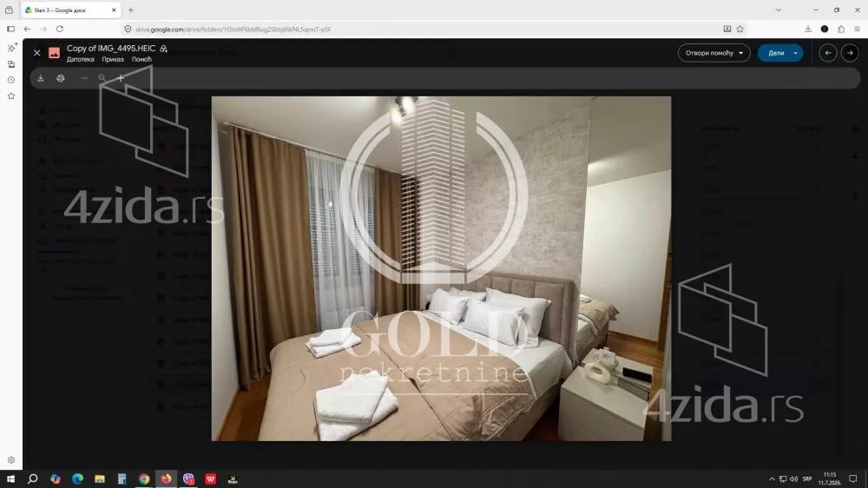Open the Помоћ menu
868x488 pixels.
pyautogui.click(x=141, y=59)
